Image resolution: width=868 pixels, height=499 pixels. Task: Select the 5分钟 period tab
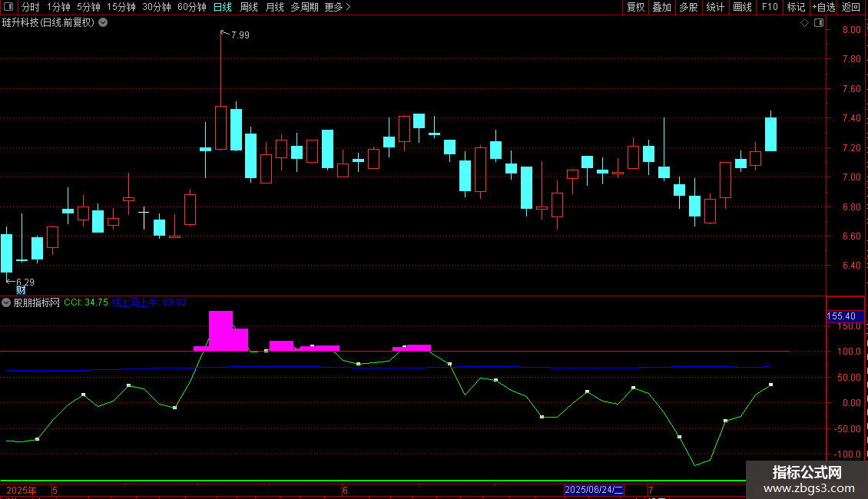click(88, 7)
